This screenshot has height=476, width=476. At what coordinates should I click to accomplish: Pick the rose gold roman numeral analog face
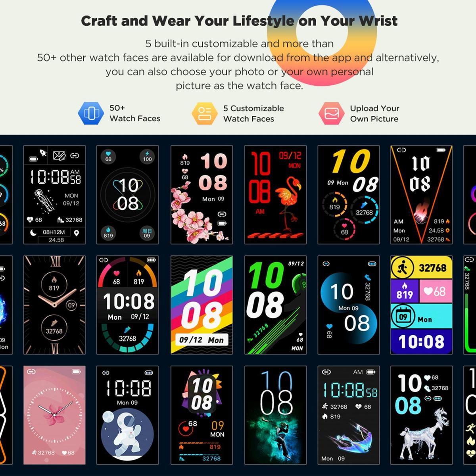[x=54, y=305]
